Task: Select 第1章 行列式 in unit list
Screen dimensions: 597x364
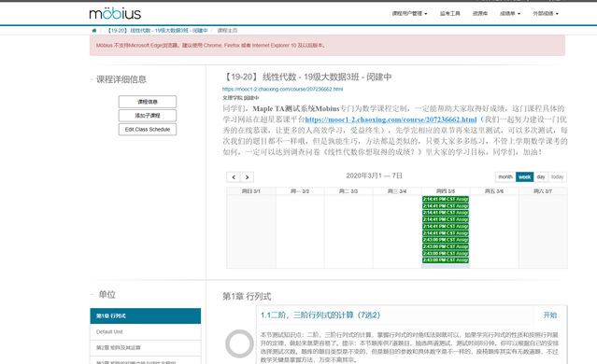Action: click(x=146, y=316)
